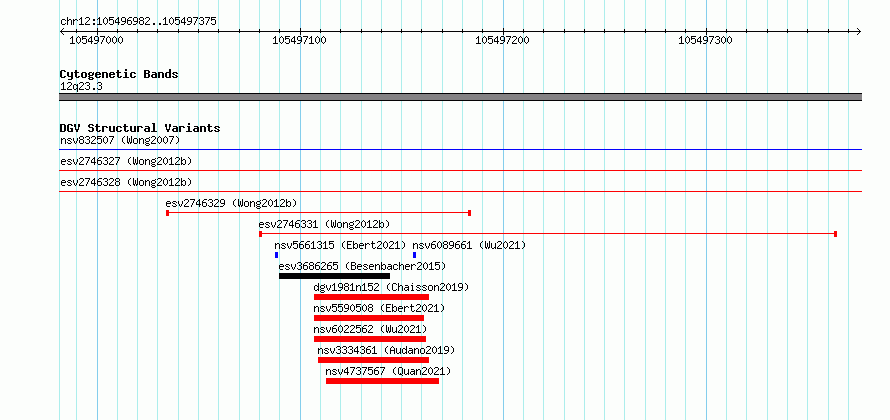This screenshot has width=890, height=420.
Task: Click the black esv3686265 feature bar
Action: [x=334, y=276]
